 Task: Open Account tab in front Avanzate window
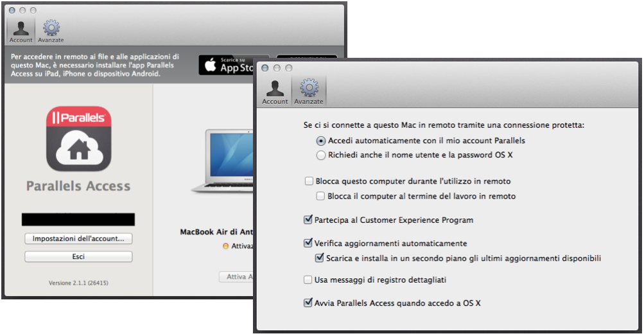pos(275,92)
